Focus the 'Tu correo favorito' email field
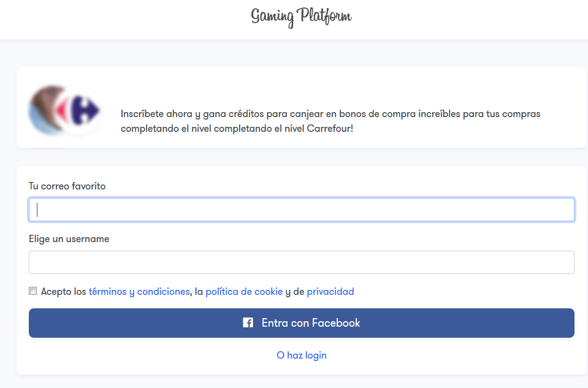This screenshot has height=388, width=588. point(301,210)
